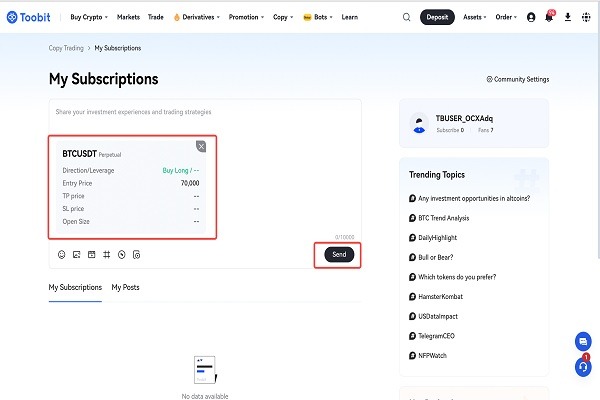This screenshot has height=400, width=600.
Task: Click the calendar-style card icon in post toolbar
Action: (91, 255)
